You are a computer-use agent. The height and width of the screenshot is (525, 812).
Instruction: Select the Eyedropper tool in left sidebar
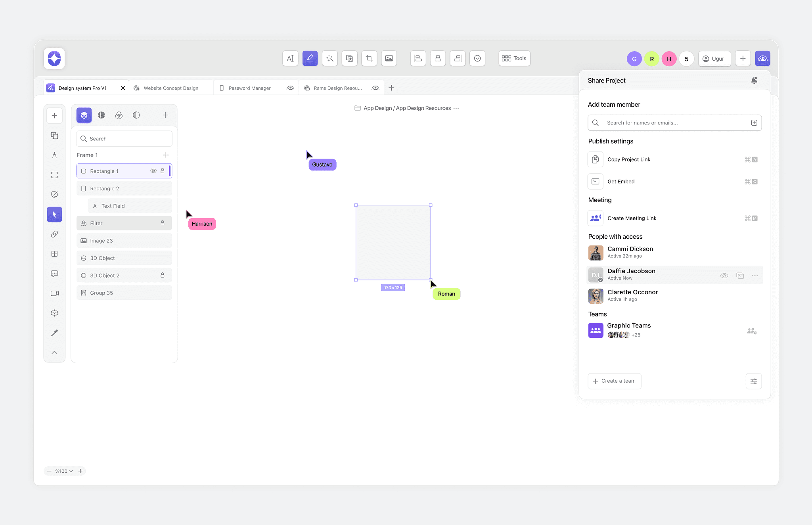coord(54,332)
